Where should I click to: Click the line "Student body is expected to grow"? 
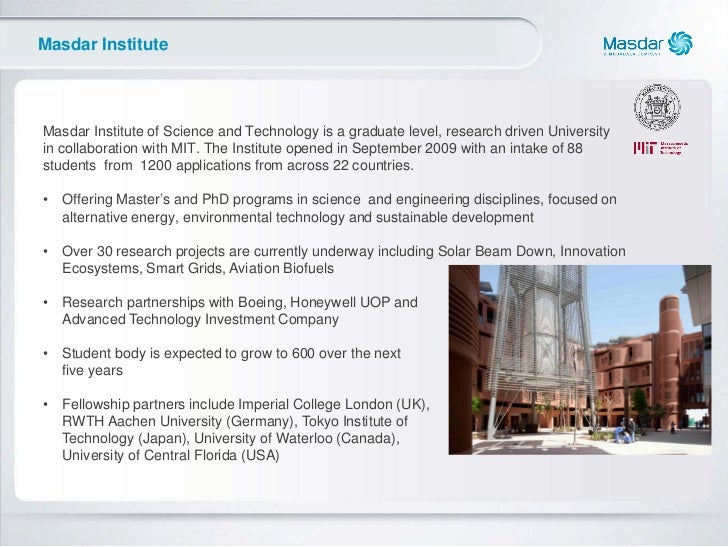[x=231, y=353]
